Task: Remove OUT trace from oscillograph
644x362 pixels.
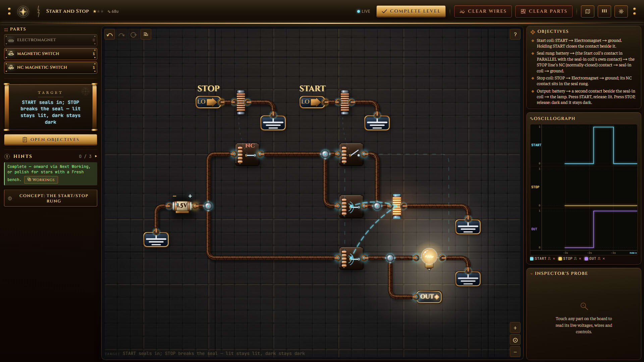Action: 604,259
